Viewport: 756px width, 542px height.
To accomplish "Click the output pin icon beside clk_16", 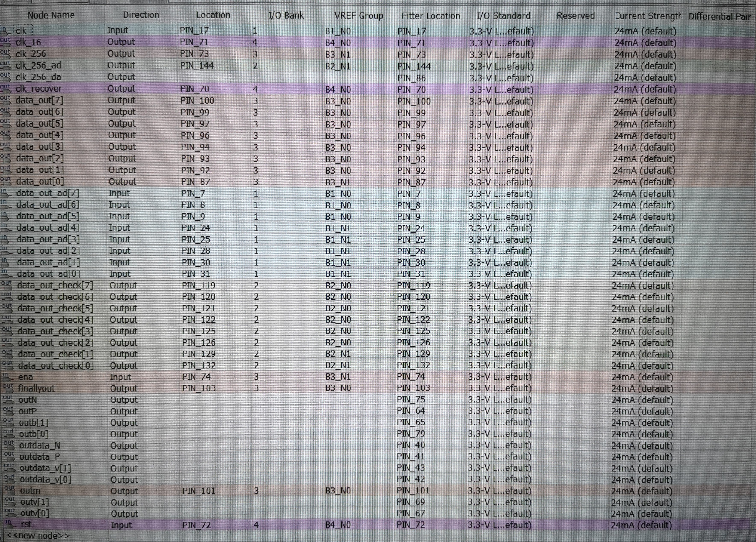I will point(5,42).
